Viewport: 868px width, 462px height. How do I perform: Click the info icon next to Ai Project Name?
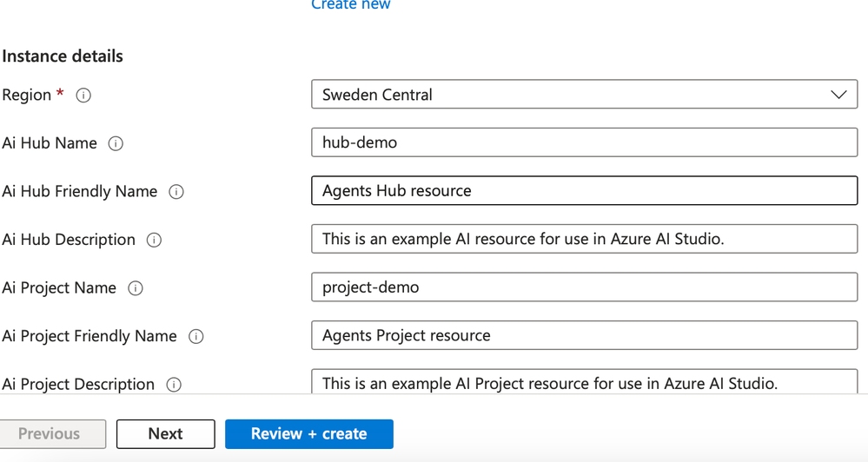coord(136,288)
